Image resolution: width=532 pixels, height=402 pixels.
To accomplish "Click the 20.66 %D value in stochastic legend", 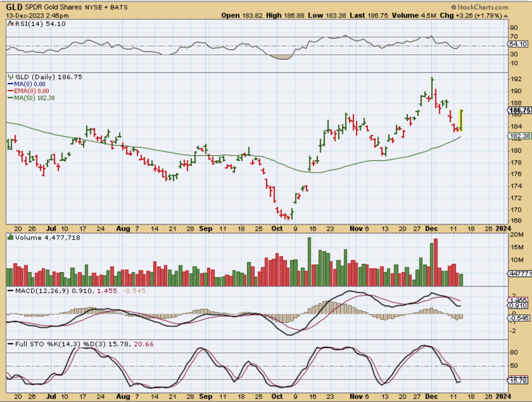I will (x=144, y=344).
